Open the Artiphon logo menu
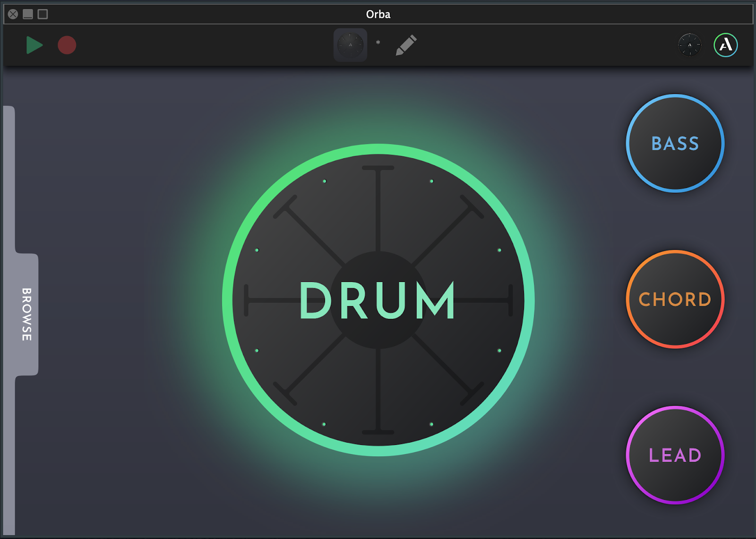Image resolution: width=756 pixels, height=539 pixels. (725, 45)
